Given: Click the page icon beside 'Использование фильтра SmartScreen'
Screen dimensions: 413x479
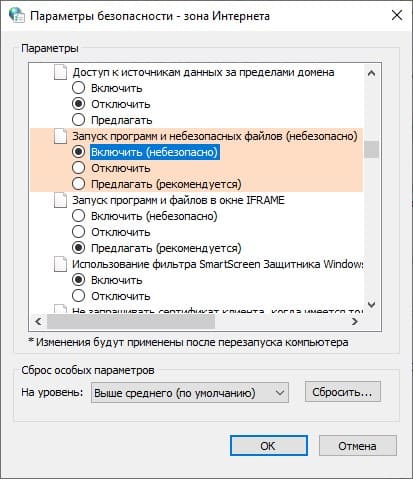Looking at the screenshot, I should pyautogui.click(x=60, y=264).
